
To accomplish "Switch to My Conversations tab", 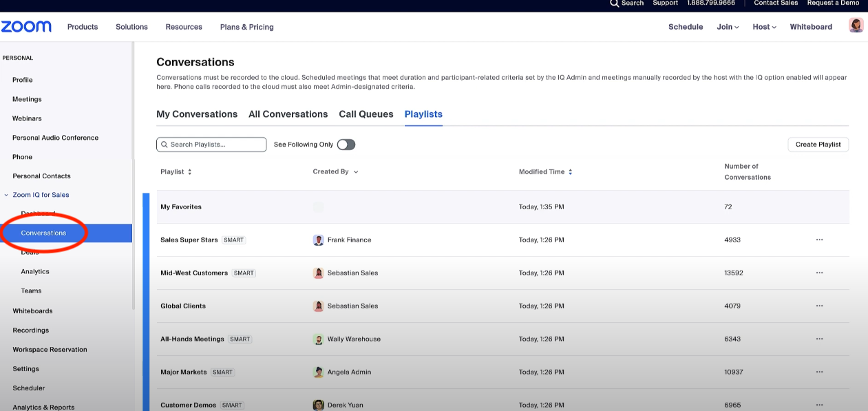I will (197, 114).
